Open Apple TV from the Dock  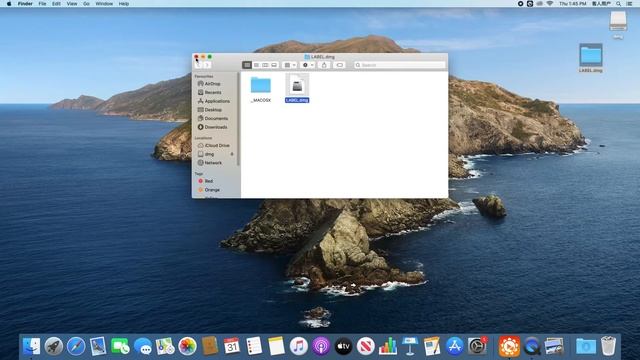(343, 347)
